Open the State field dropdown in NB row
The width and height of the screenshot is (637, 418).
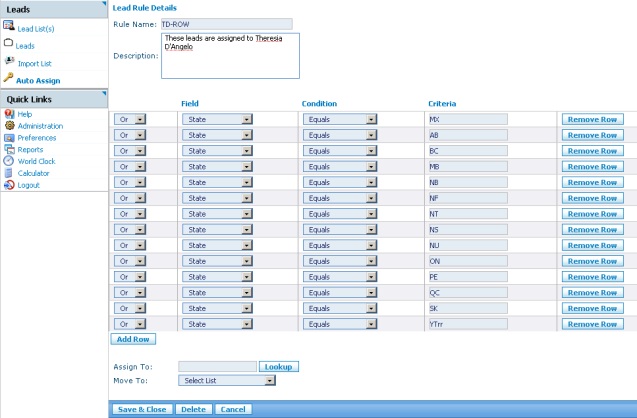point(217,182)
